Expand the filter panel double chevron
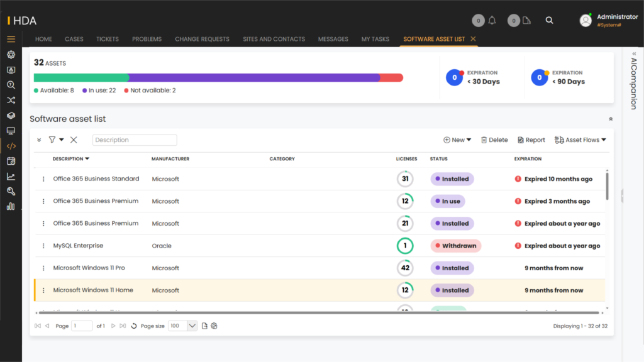Viewport: 644px width, 362px height. pos(39,140)
